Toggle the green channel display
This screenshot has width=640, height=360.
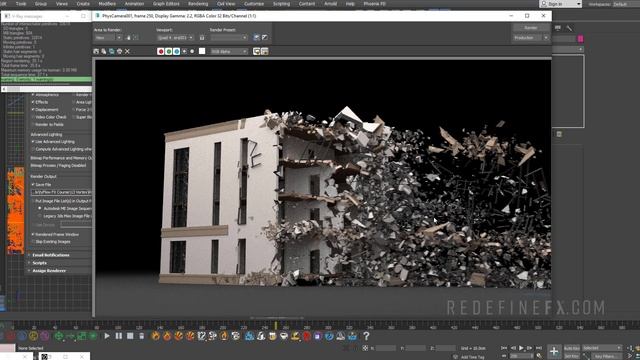tap(169, 51)
